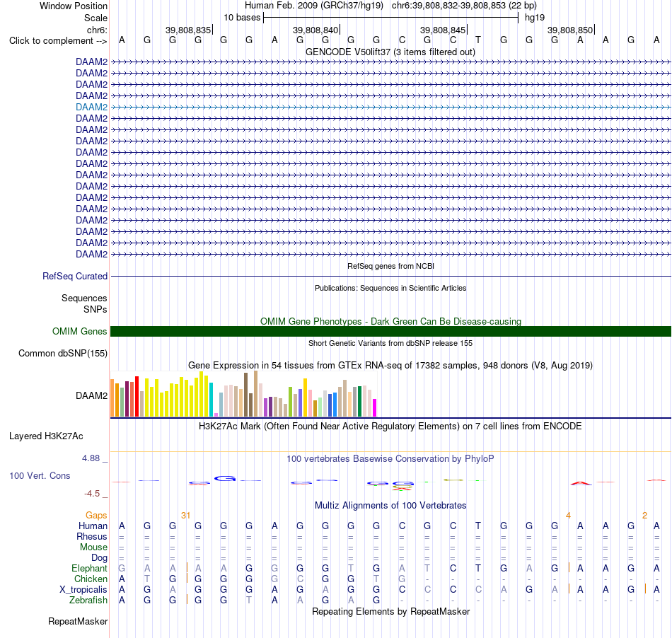Open the Layered H3K27Ac track label
The width and height of the screenshot is (672, 638).
(46, 436)
